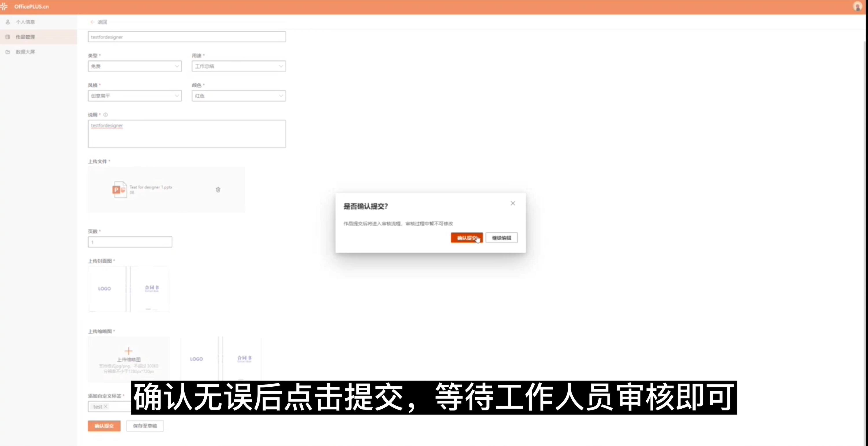Open 数据大屏 in the sidebar
Image resolution: width=868 pixels, height=446 pixels.
[x=25, y=52]
